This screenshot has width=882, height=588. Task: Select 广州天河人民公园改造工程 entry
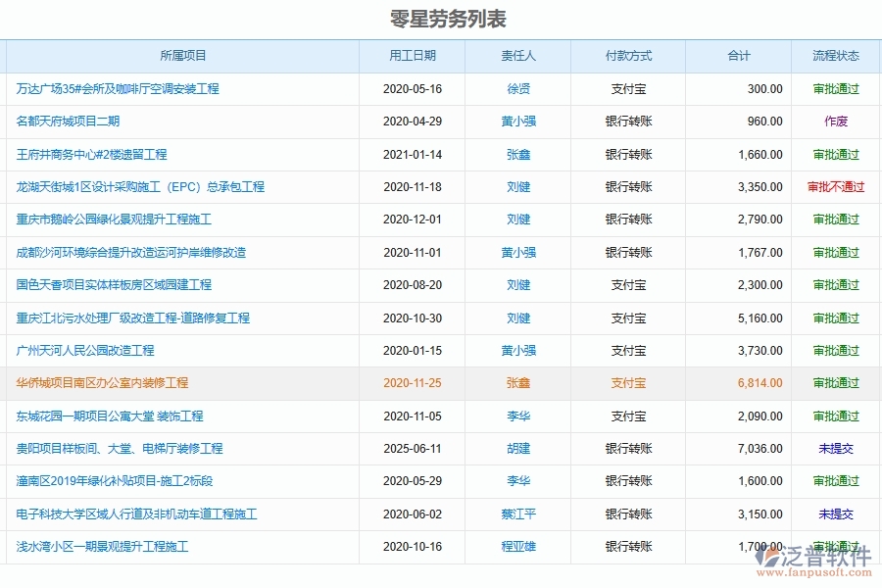86,350
